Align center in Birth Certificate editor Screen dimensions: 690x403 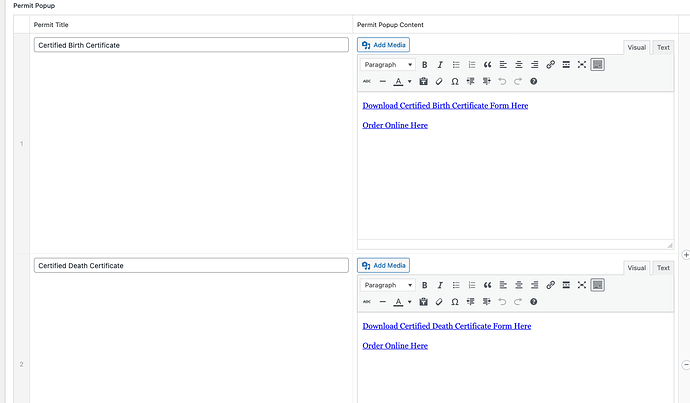coord(519,65)
